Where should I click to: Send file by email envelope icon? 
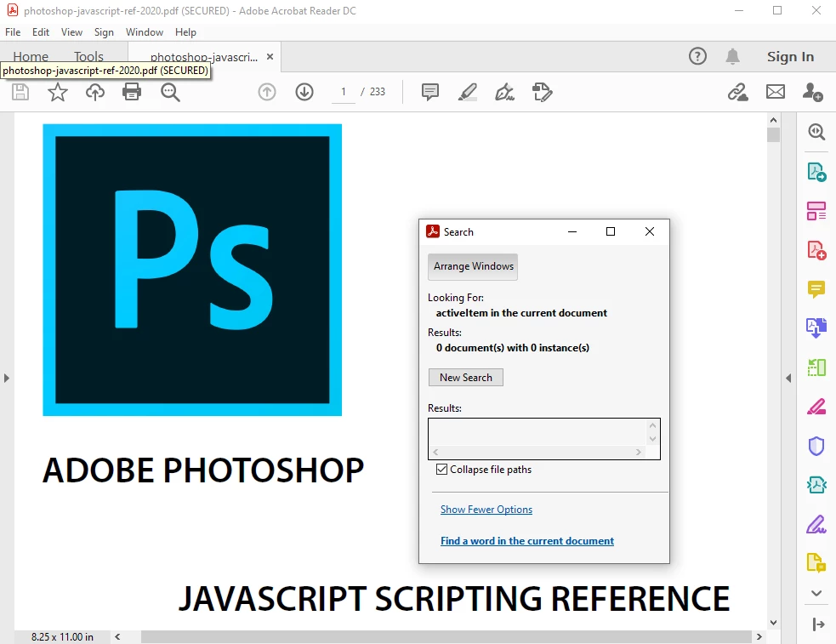click(x=776, y=92)
